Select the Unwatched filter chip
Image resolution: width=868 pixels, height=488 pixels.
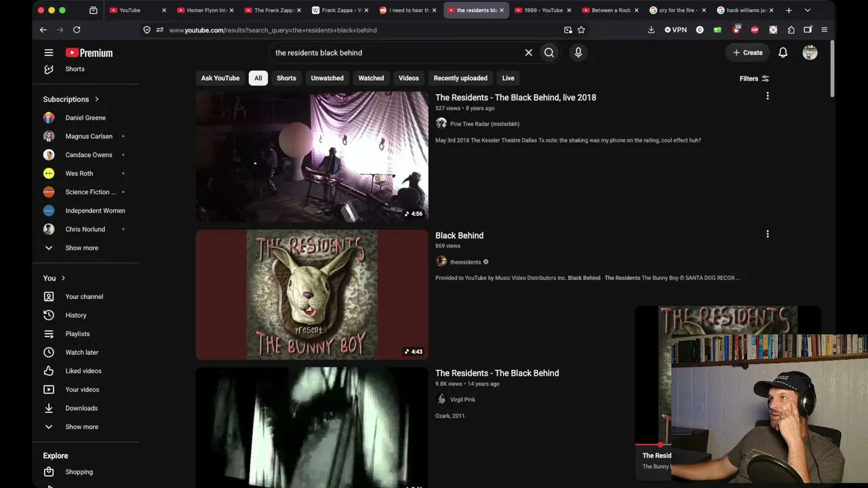point(327,78)
